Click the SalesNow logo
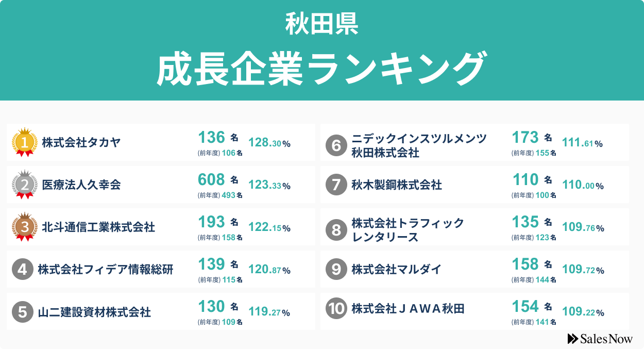 (x=600, y=339)
